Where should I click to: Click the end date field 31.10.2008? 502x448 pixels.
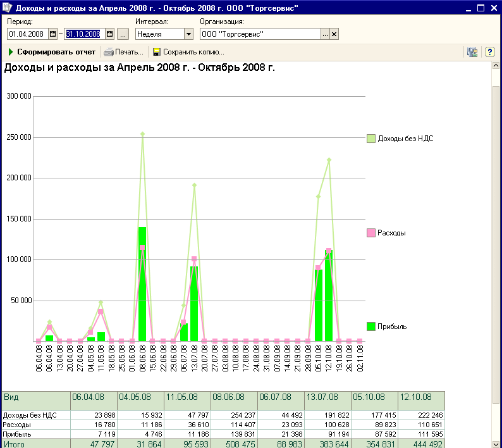click(83, 34)
